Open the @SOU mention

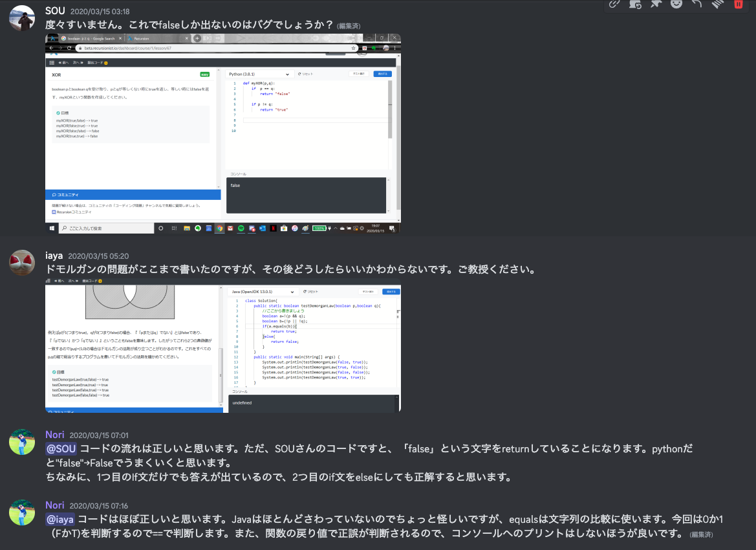click(61, 448)
